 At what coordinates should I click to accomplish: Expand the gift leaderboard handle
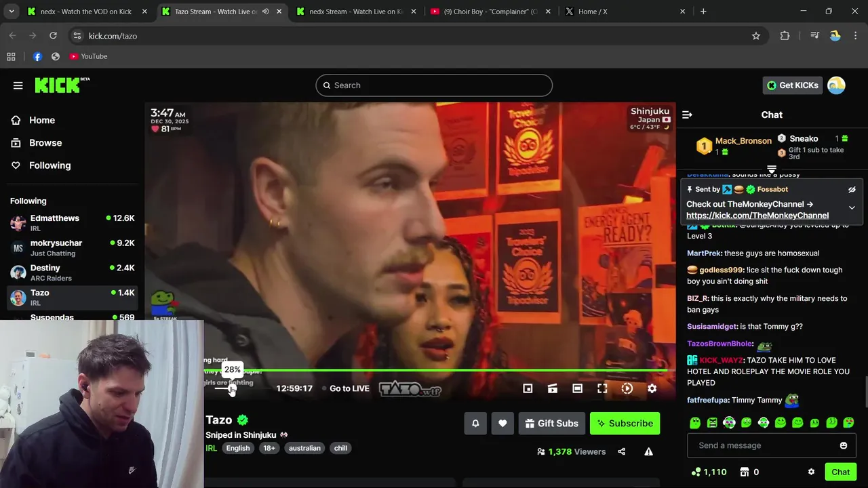pyautogui.click(x=772, y=169)
